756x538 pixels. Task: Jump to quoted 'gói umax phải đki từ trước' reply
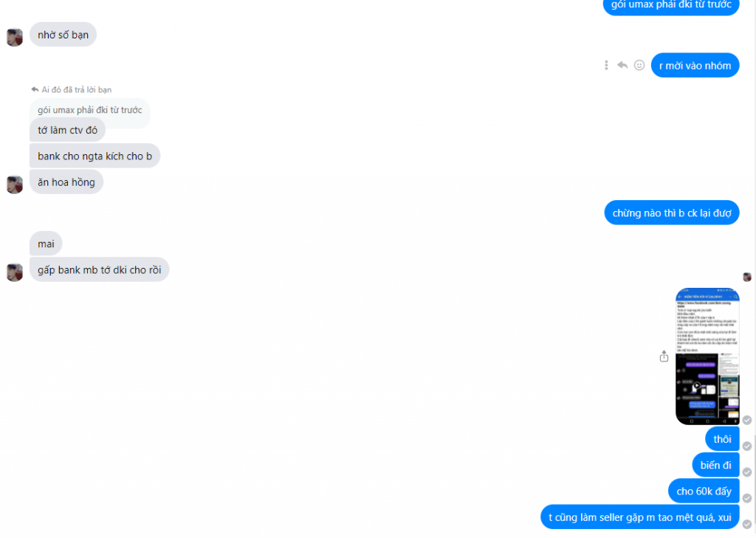(x=89, y=110)
